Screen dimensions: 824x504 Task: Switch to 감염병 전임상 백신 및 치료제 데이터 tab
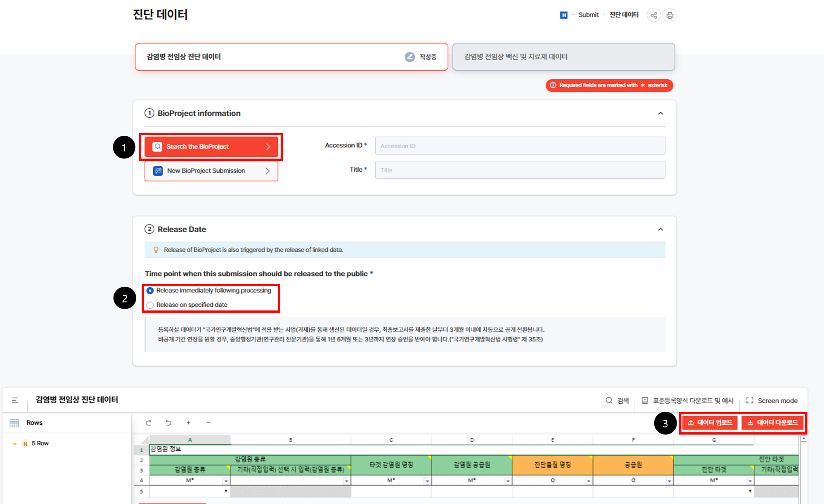pyautogui.click(x=563, y=57)
